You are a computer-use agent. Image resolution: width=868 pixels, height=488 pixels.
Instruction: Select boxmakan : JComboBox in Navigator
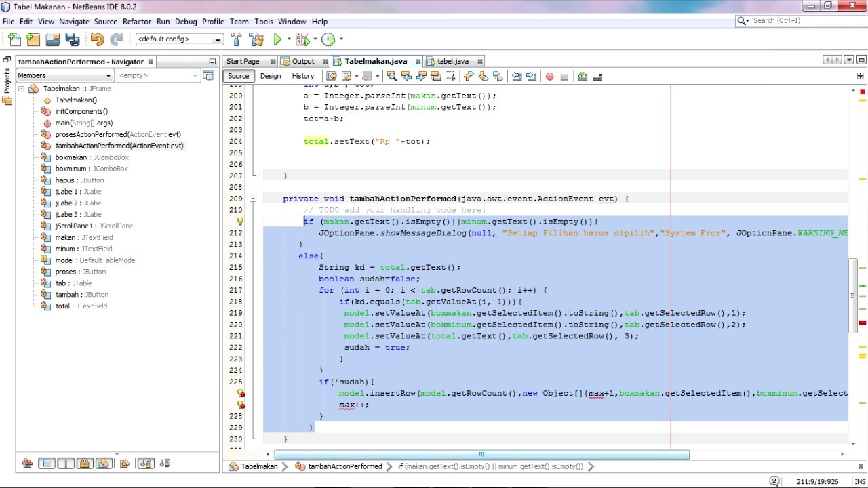(x=92, y=157)
